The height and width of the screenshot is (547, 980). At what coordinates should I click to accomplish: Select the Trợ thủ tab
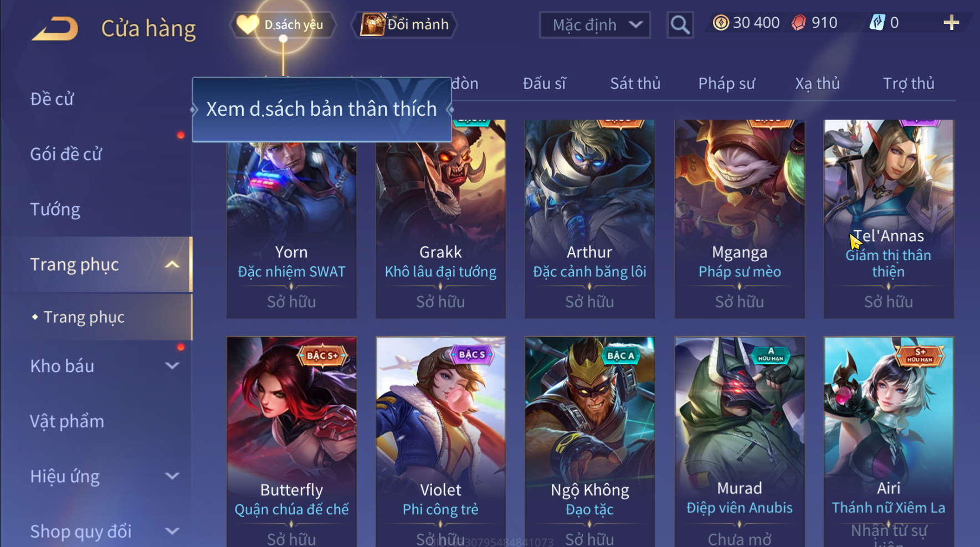point(909,84)
